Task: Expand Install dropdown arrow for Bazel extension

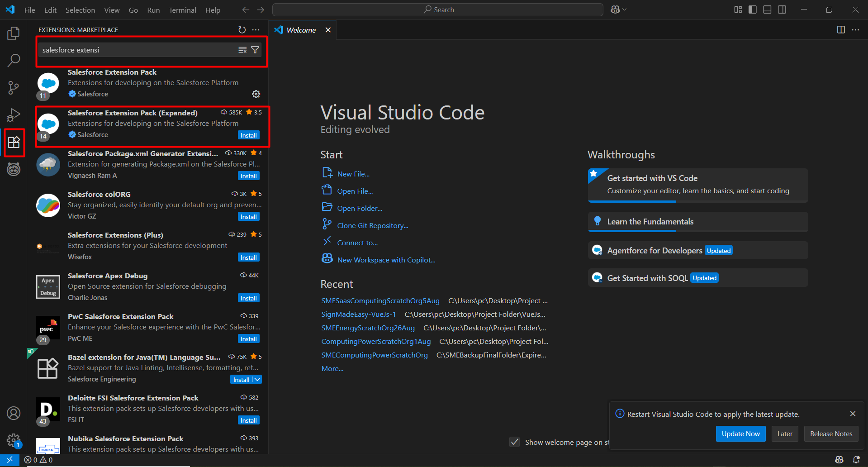Action: click(257, 380)
